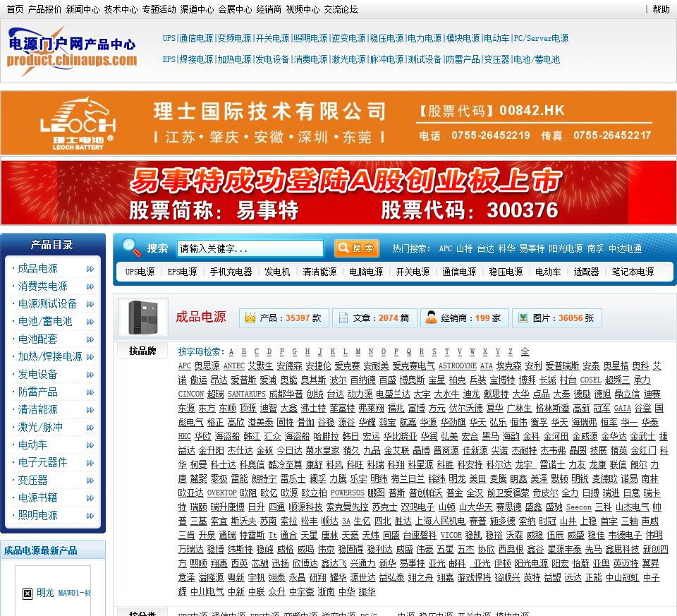Click the orange 搜索 button
This screenshot has width=677, height=616.
[x=357, y=248]
